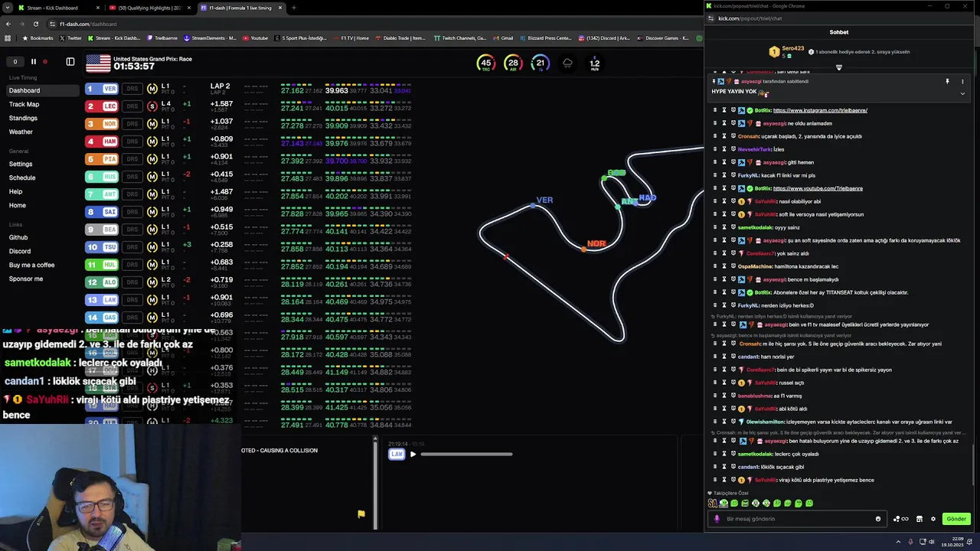980x551 pixels.
Task: Switch to Stream - Kick Dashboard tab
Action: pyautogui.click(x=57, y=8)
